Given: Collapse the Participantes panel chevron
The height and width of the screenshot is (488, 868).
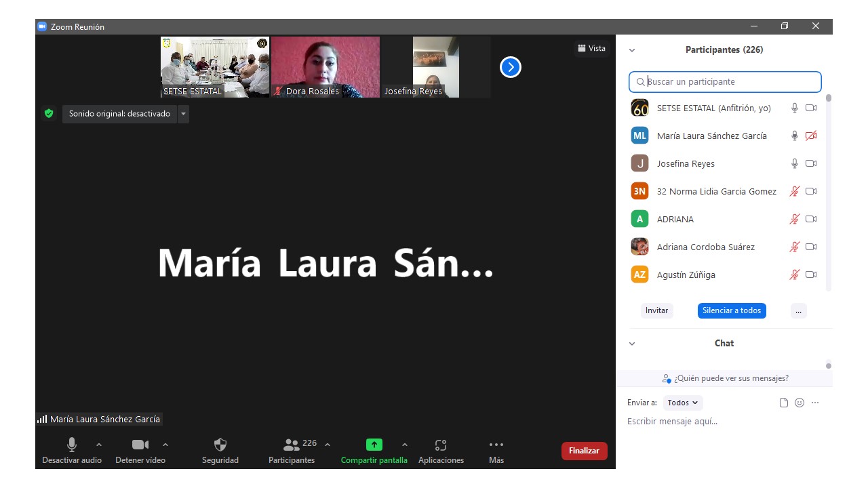Looking at the screenshot, I should 632,50.
